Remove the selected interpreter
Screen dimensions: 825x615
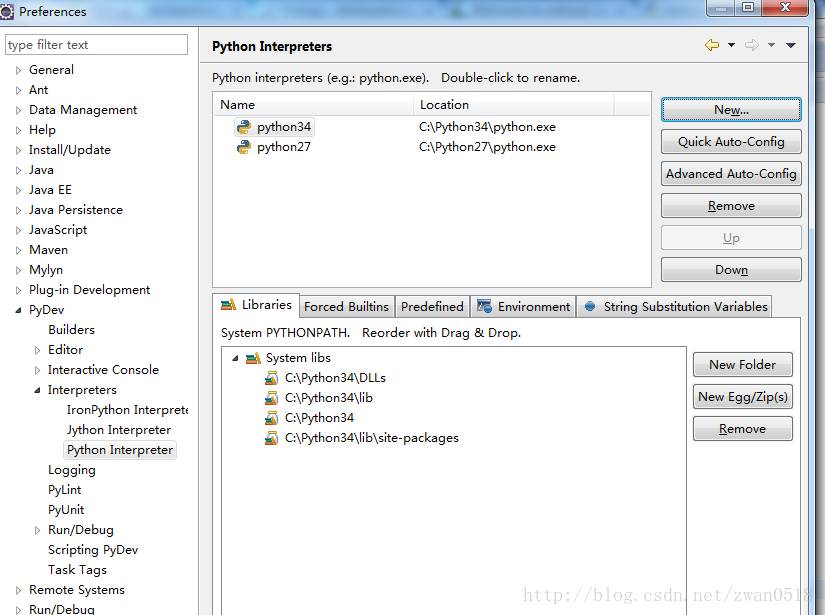click(731, 206)
